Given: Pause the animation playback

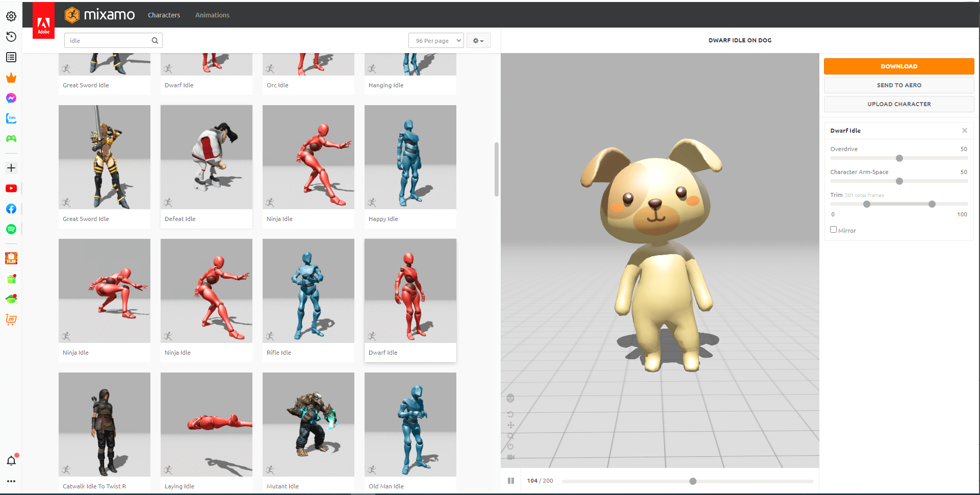Looking at the screenshot, I should click(510, 480).
